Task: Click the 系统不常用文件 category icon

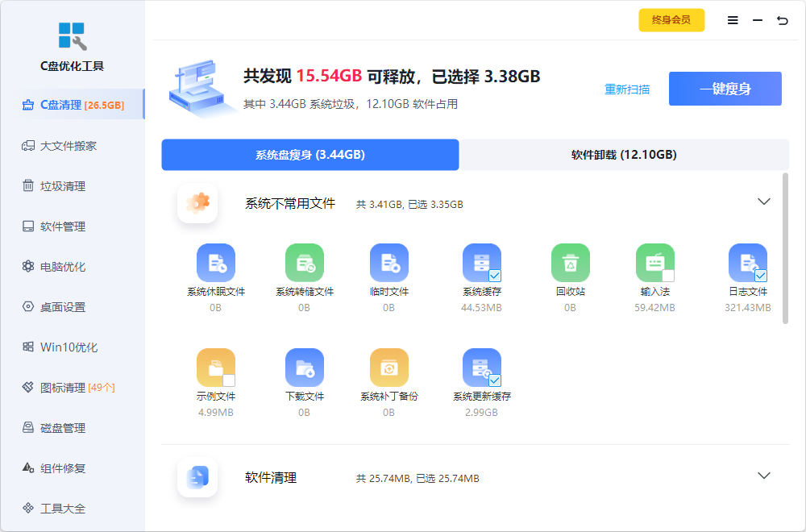Action: pos(197,203)
